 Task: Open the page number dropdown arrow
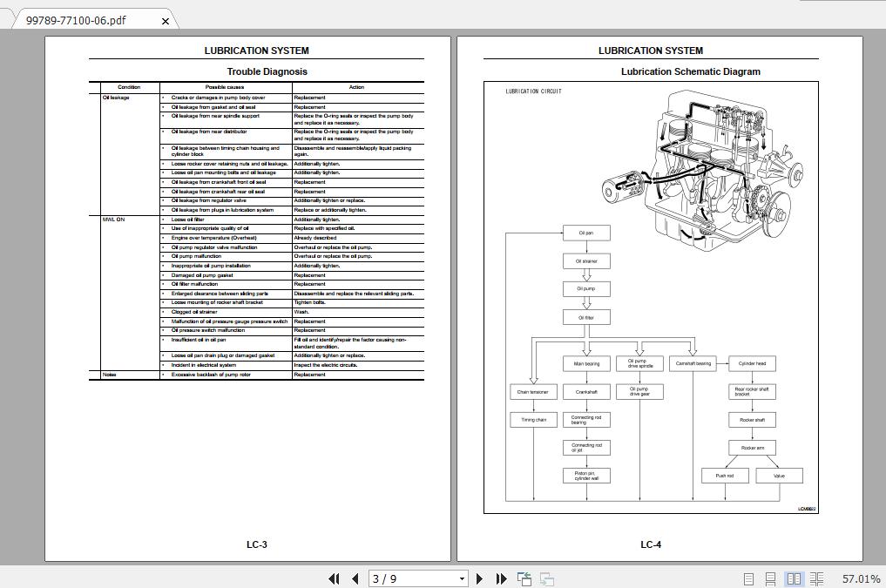(x=462, y=579)
